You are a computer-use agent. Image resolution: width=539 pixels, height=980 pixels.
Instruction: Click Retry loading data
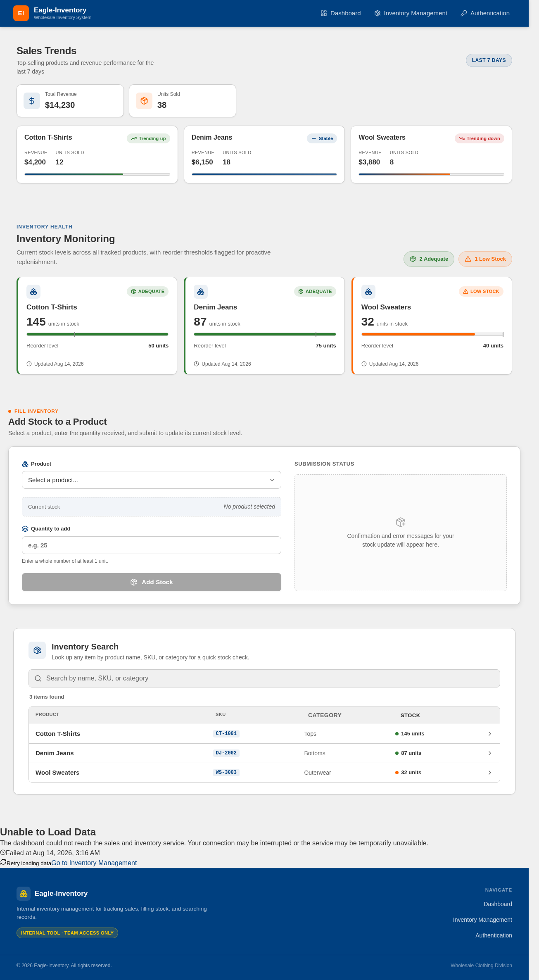coord(26,863)
